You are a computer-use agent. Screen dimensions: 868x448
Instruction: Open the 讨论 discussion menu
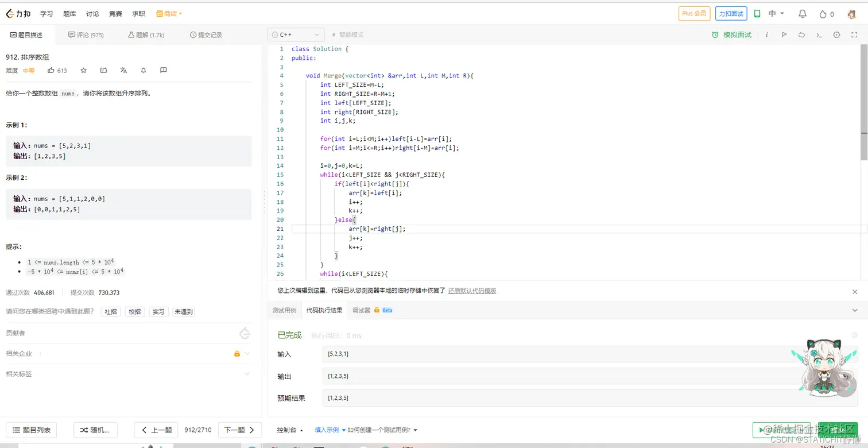click(x=92, y=14)
